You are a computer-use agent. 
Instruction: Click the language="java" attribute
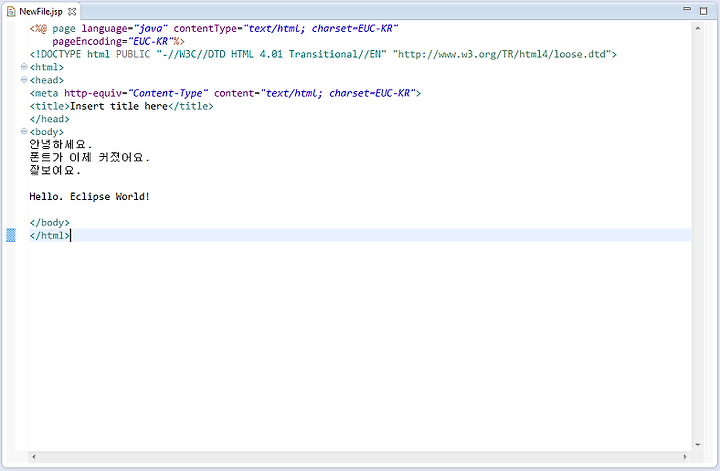(x=124, y=28)
